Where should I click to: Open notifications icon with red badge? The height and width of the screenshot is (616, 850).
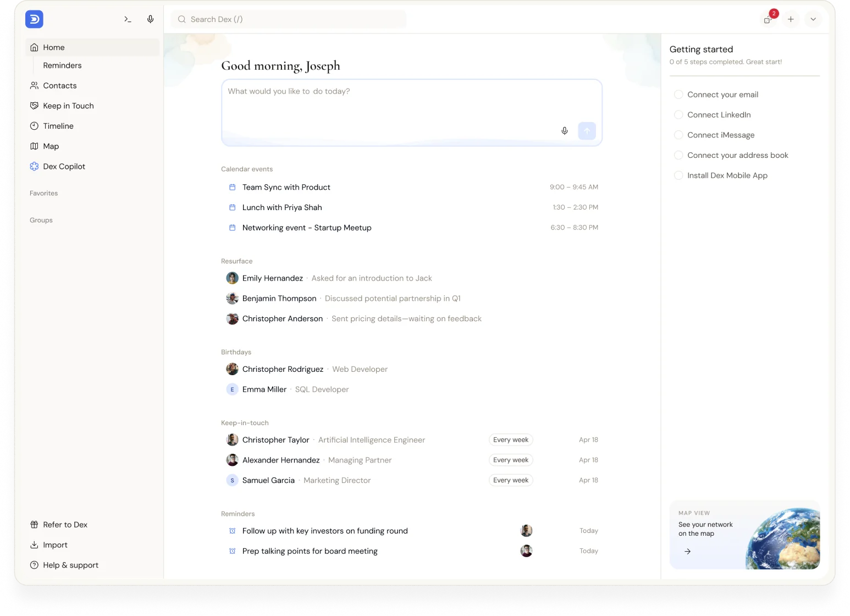(x=769, y=18)
